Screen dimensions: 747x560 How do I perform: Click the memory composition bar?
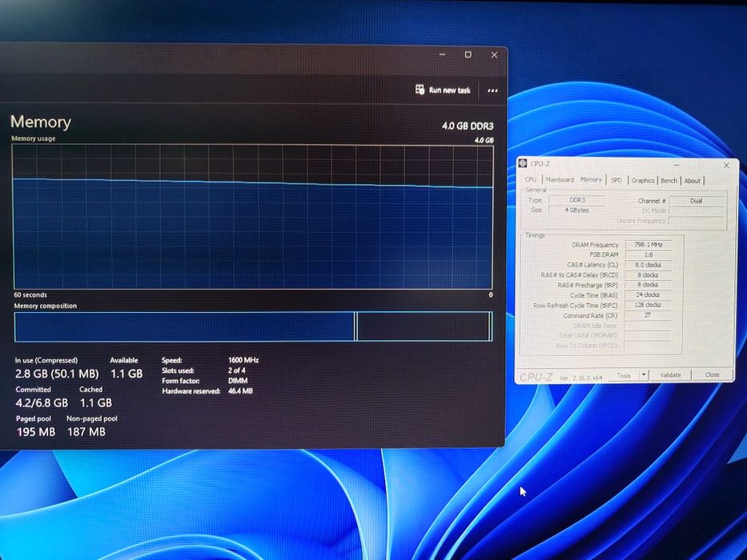253,326
